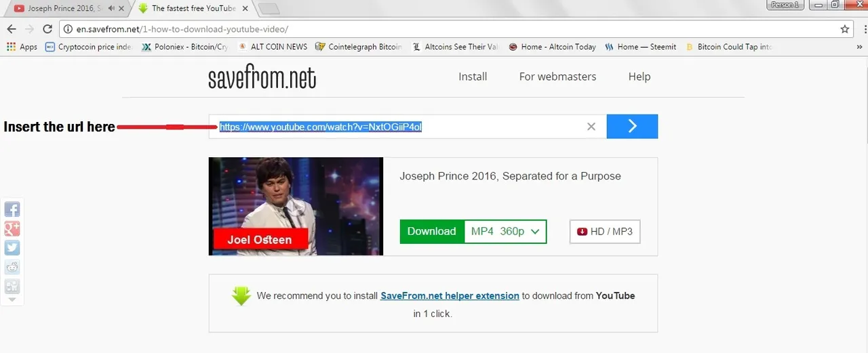Click the HD / MP3 button
Image resolution: width=868 pixels, height=353 pixels.
tap(605, 231)
